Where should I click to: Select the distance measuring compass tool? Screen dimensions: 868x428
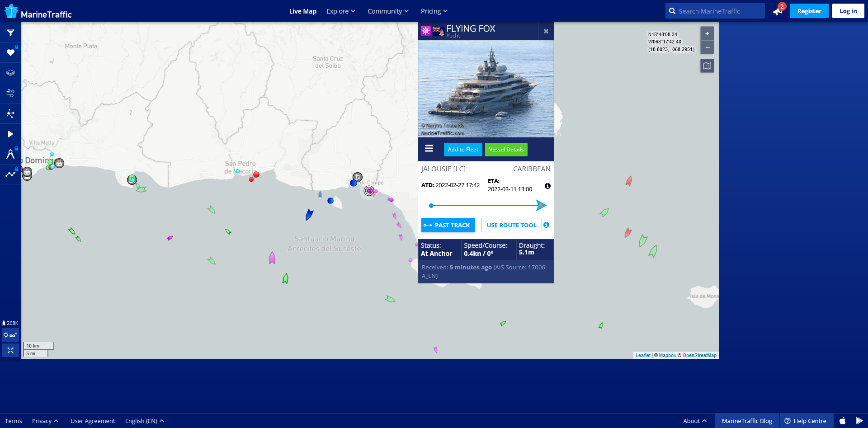(10, 154)
